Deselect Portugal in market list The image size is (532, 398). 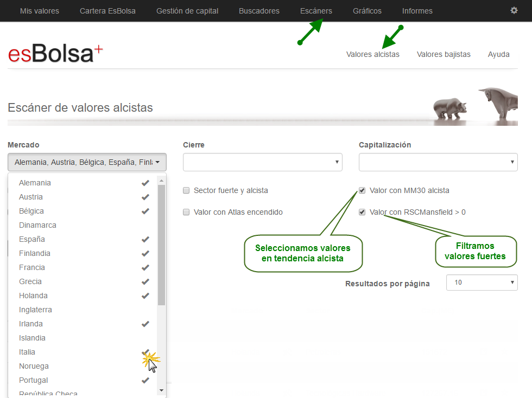83,380
